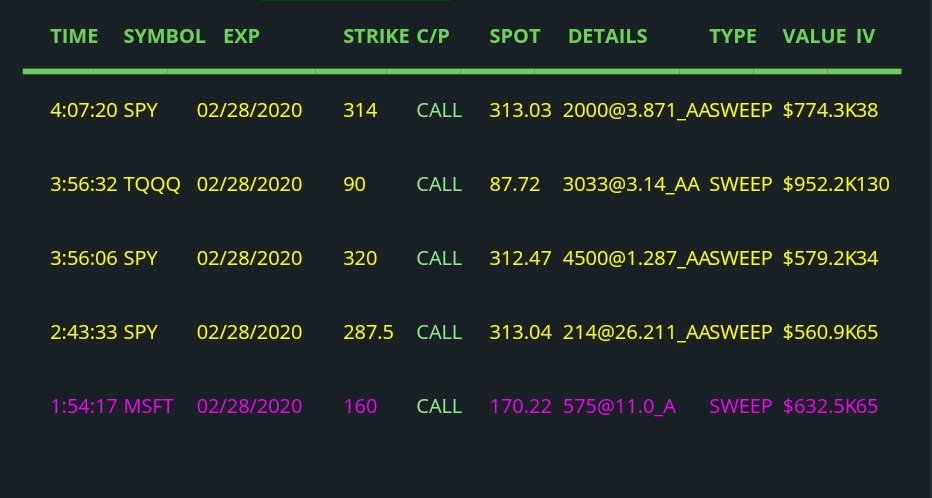
Task: Sort by the VALUE column header
Action: (814, 36)
